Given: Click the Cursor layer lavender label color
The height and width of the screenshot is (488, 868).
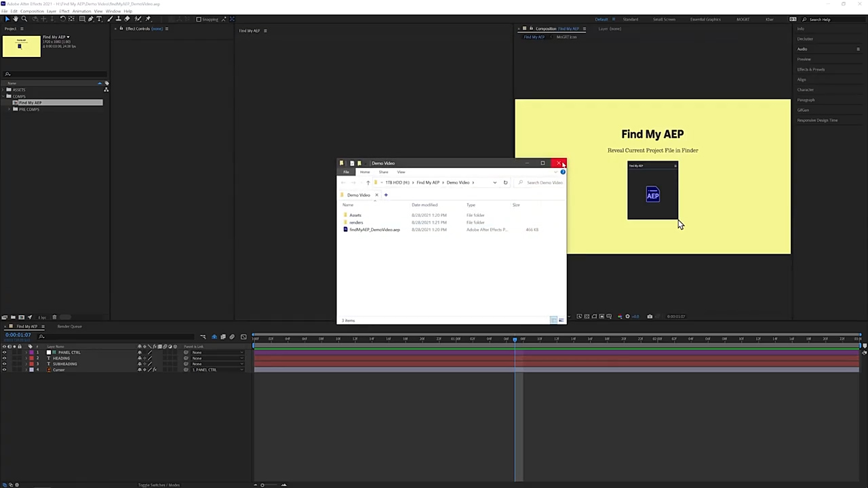Looking at the screenshot, I should click(31, 369).
